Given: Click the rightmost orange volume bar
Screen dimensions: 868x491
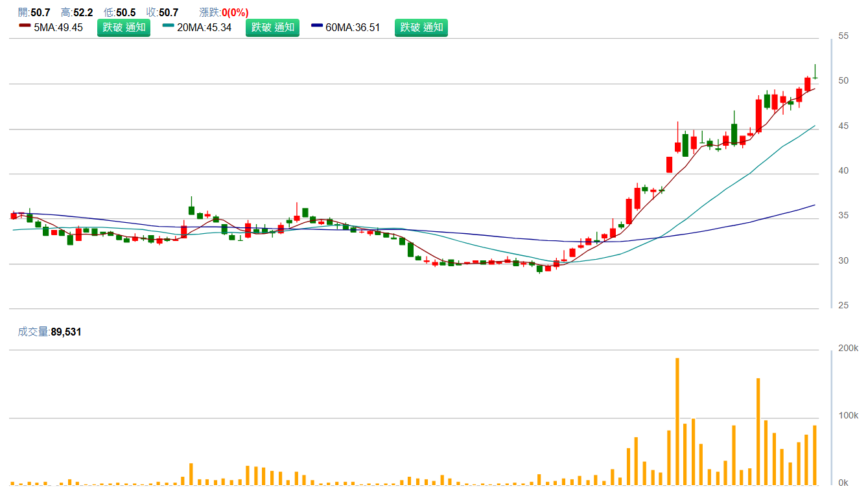Looking at the screenshot, I should (x=815, y=455).
